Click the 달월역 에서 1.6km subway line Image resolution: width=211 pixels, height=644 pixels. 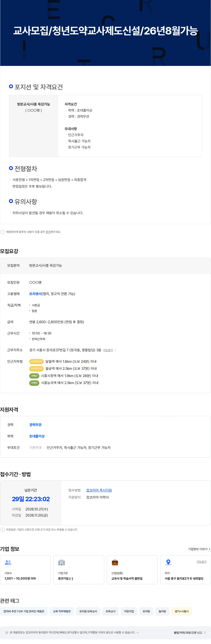coord(71,361)
